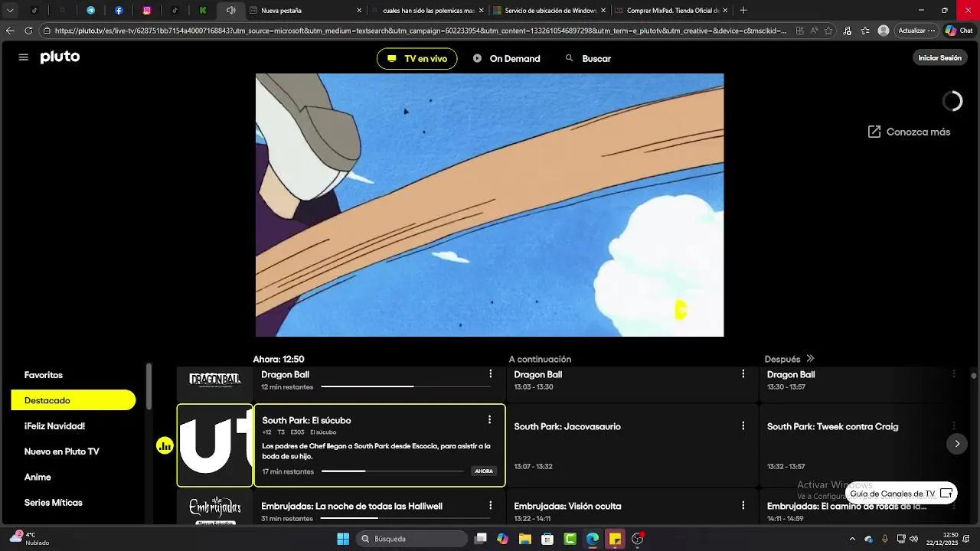Viewport: 980px width, 551px height.
Task: Switch to the Facebook pinned tab
Action: click(x=119, y=11)
